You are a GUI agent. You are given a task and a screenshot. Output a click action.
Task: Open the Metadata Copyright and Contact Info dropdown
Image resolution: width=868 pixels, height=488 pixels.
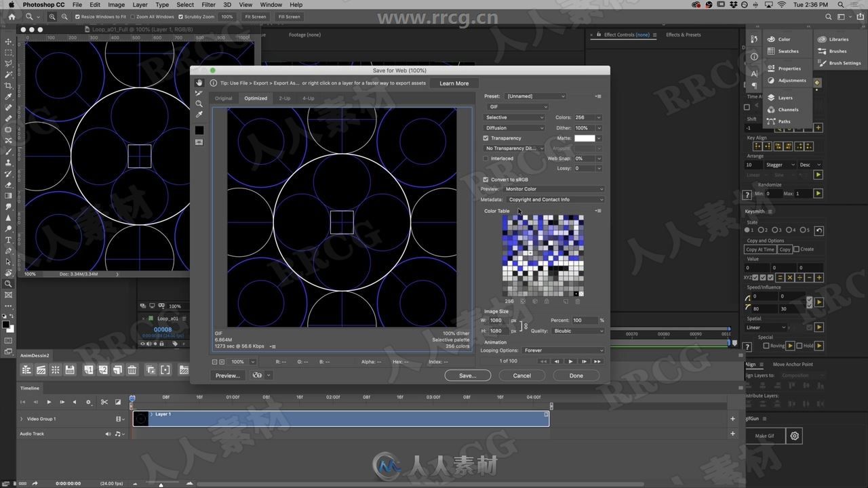click(x=555, y=200)
